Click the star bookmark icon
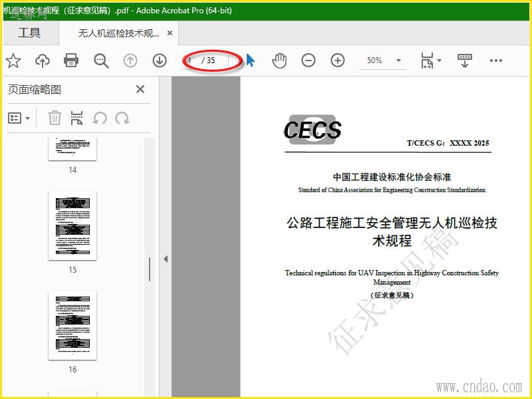 click(13, 61)
